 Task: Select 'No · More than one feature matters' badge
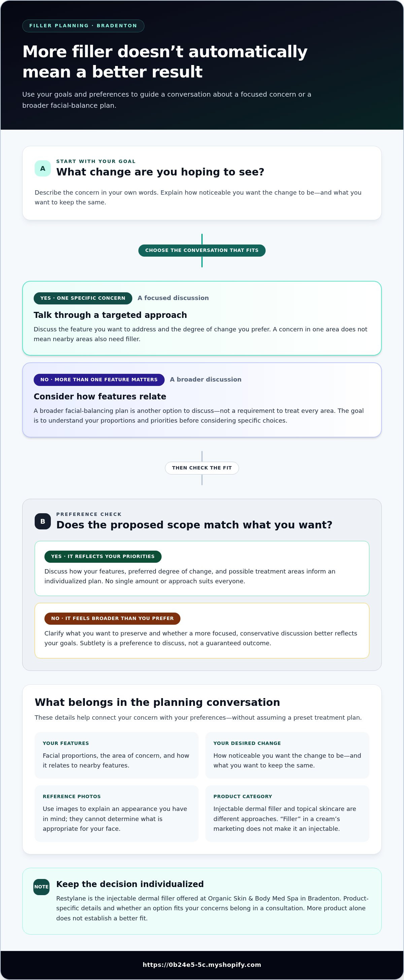tap(99, 380)
